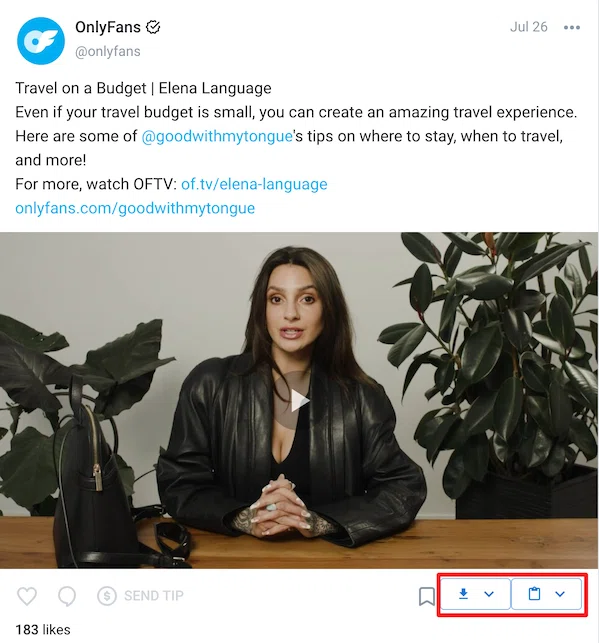Click the blue download arrow icon
Screen dimensions: 599x643
tap(463, 593)
